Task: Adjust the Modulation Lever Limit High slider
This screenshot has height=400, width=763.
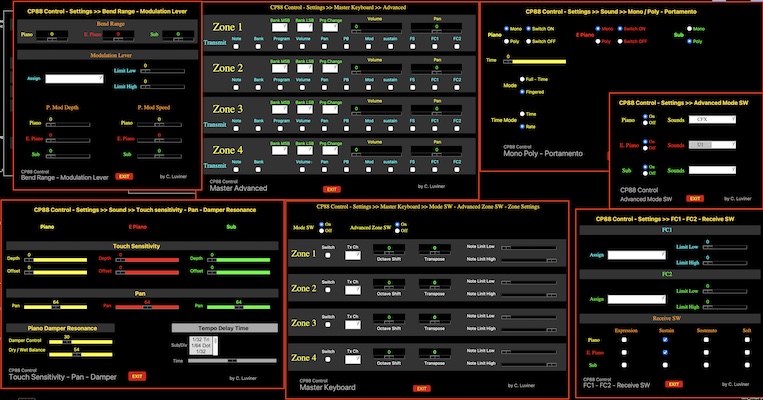Action: click(x=163, y=87)
